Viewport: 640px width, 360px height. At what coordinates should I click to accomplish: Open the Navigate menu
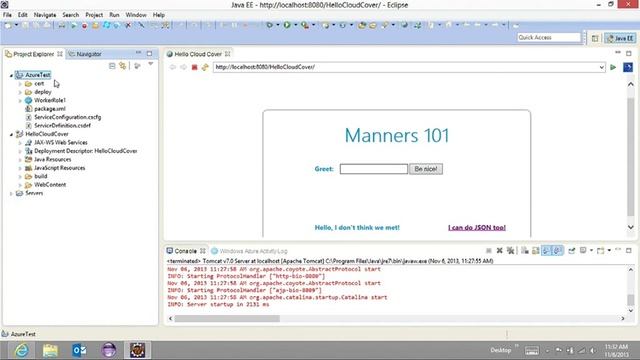tap(45, 15)
